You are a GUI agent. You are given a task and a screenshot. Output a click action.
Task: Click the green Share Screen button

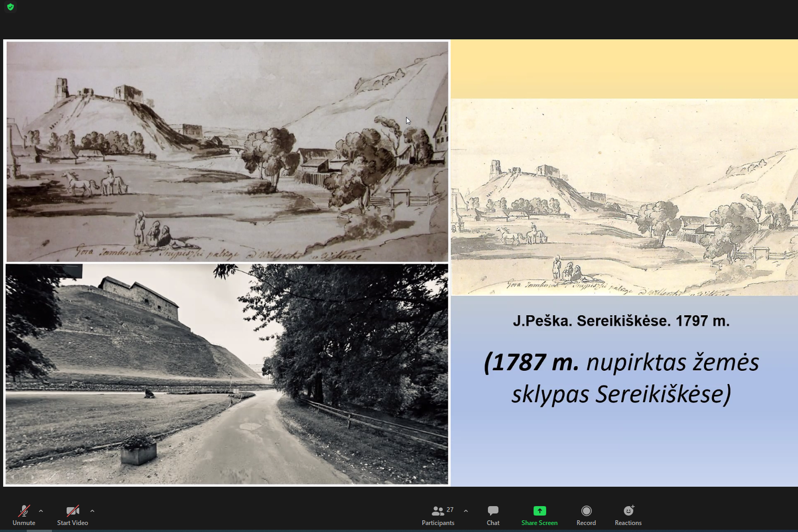pyautogui.click(x=539, y=515)
